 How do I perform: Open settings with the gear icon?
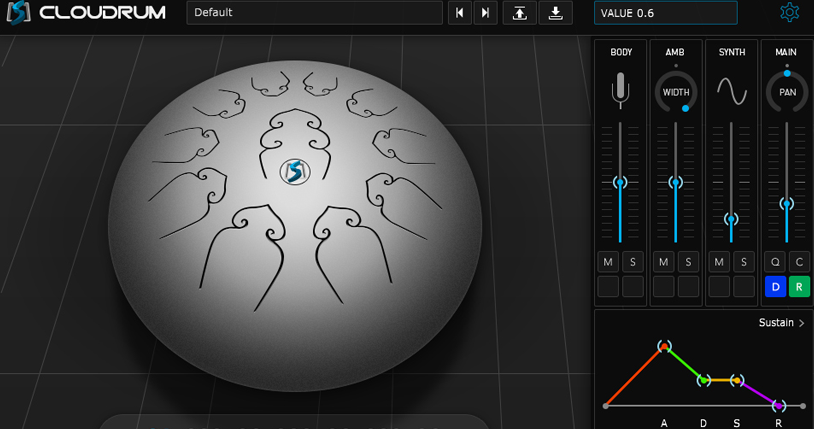tap(789, 13)
